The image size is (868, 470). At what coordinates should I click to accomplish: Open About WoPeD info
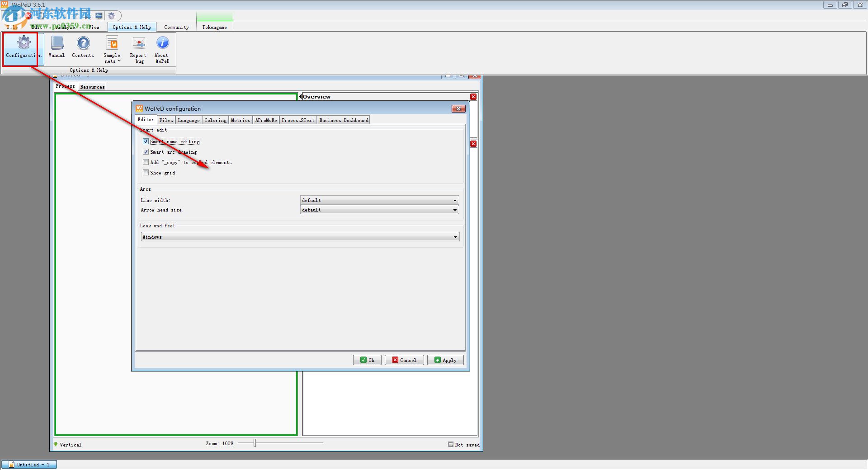click(162, 49)
